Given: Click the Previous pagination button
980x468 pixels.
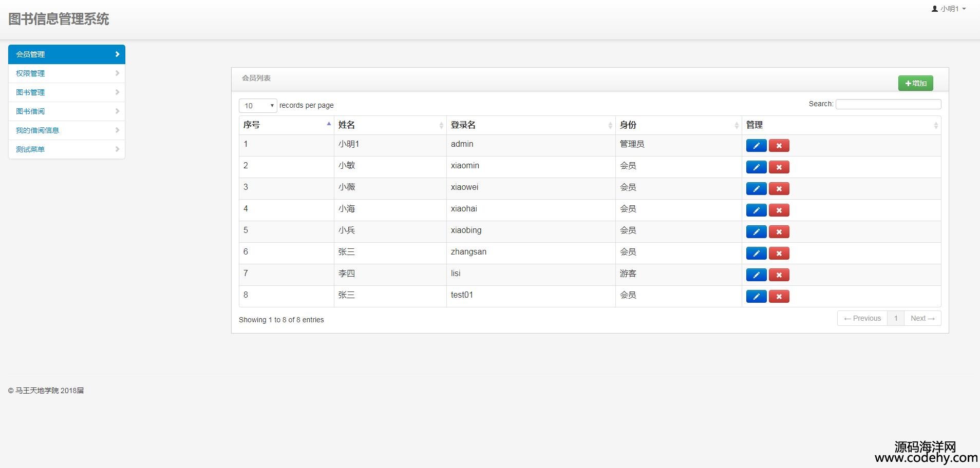Looking at the screenshot, I should [x=862, y=318].
